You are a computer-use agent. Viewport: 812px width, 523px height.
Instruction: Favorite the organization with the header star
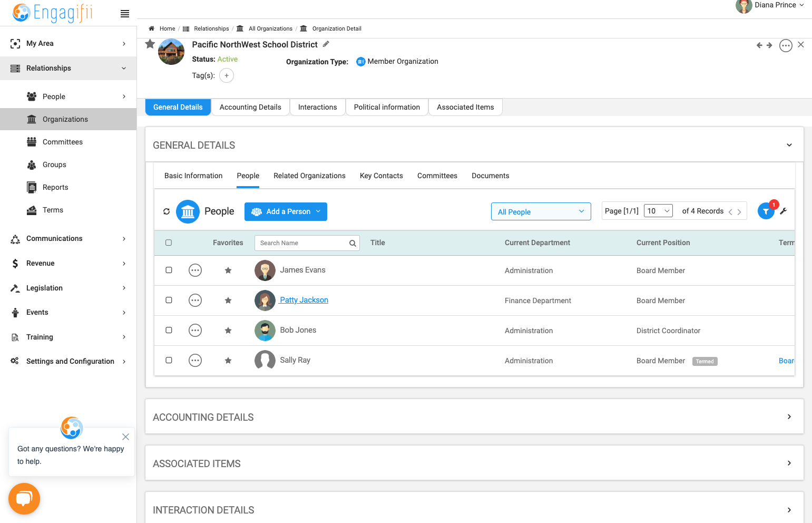150,44
